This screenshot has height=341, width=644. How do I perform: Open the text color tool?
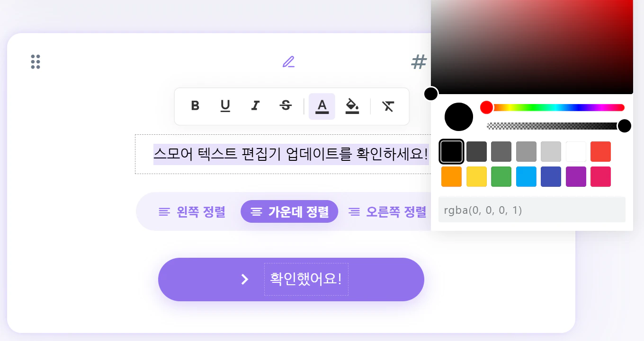point(322,106)
